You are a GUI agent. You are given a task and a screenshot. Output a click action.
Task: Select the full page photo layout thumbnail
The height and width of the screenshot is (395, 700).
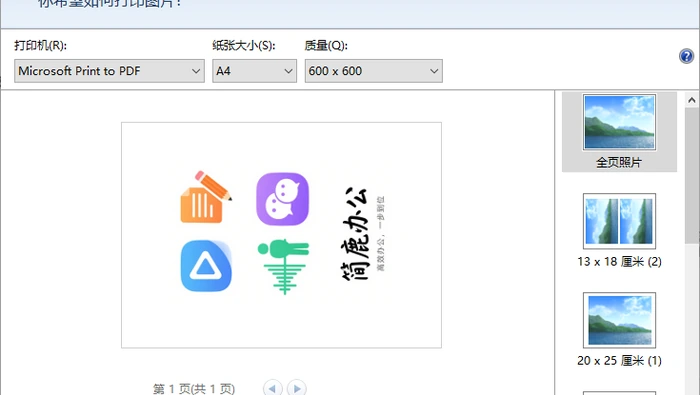(x=619, y=122)
